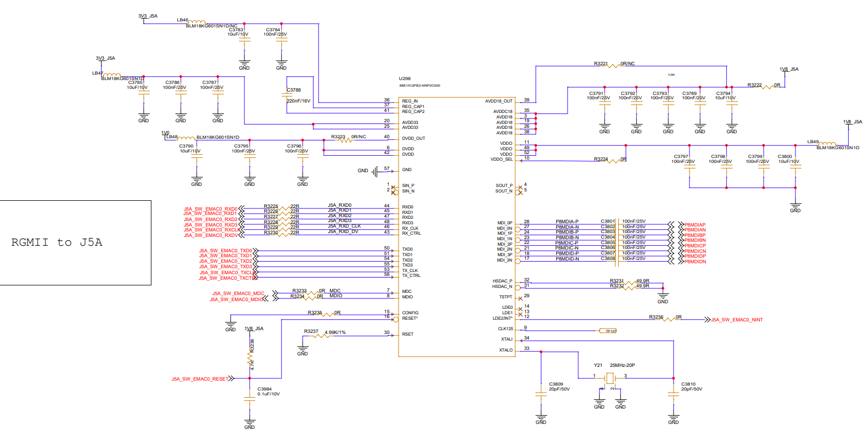This screenshot has height=447, width=868.
Task: Select resistor R3223 0R/NC
Action: click(348, 138)
